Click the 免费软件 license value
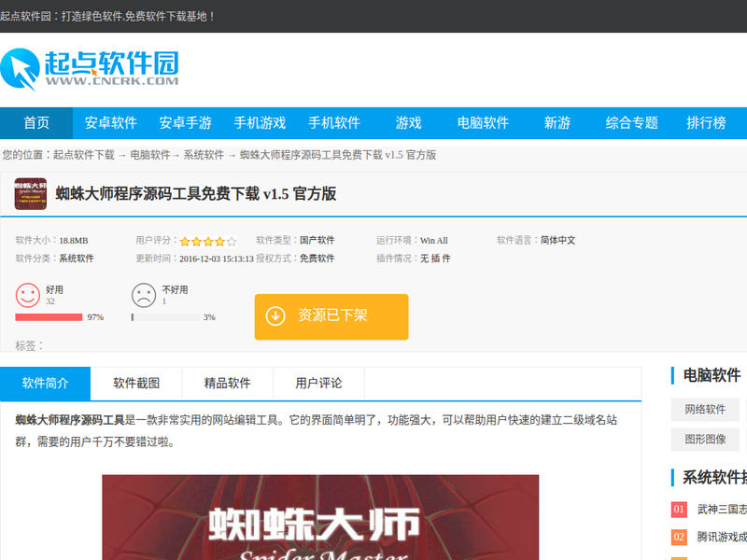The height and width of the screenshot is (560, 747). point(317,259)
